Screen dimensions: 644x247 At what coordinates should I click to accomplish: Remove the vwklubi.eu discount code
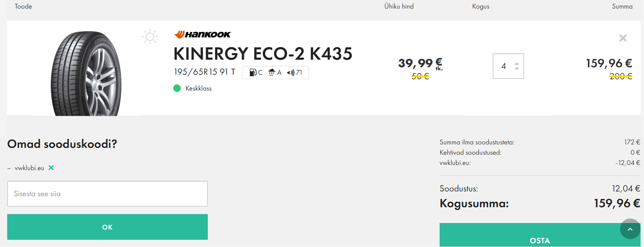point(51,168)
